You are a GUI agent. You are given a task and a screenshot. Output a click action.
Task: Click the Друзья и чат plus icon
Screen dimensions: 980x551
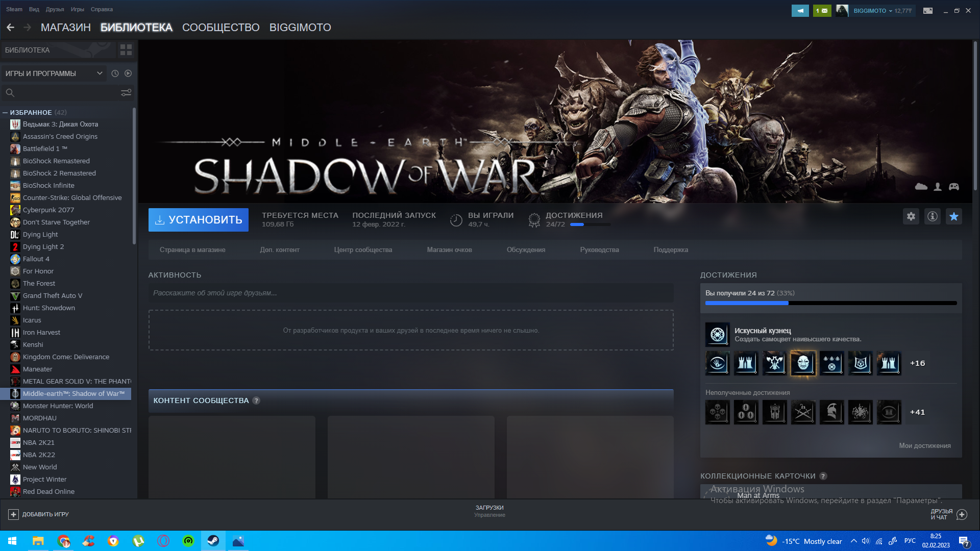point(962,514)
